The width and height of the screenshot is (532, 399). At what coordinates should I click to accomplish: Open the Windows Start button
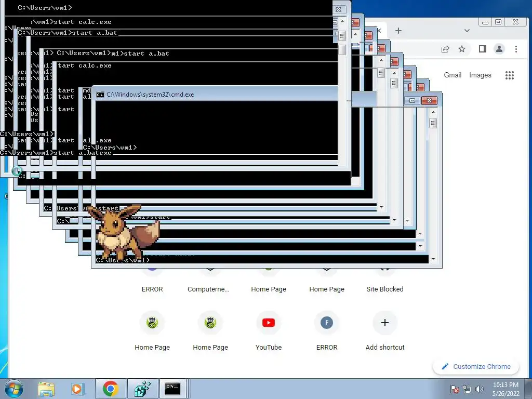pyautogui.click(x=14, y=389)
